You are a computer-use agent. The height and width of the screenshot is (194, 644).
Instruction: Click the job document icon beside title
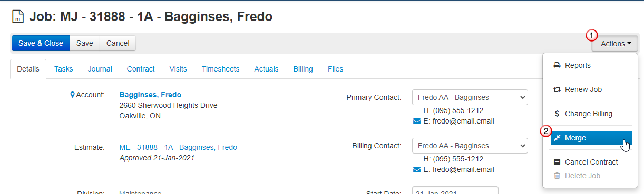(18, 17)
